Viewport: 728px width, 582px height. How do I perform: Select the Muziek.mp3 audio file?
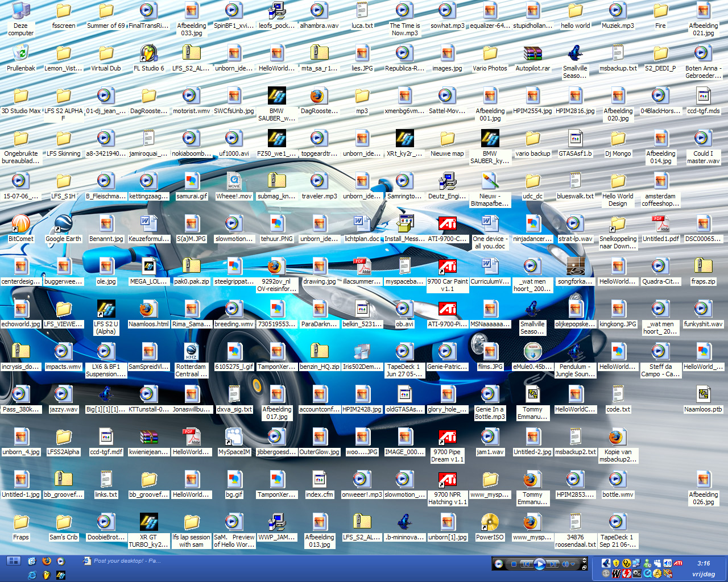618,15
